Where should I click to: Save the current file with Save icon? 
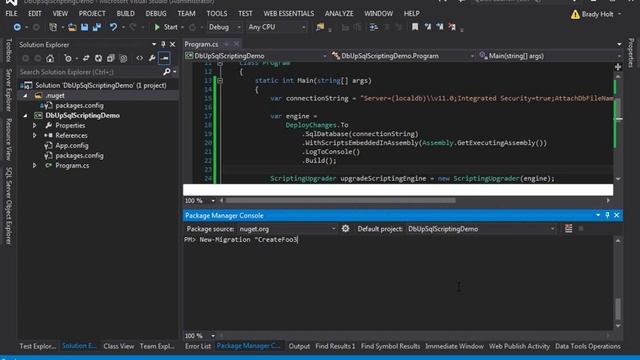pos(84,27)
